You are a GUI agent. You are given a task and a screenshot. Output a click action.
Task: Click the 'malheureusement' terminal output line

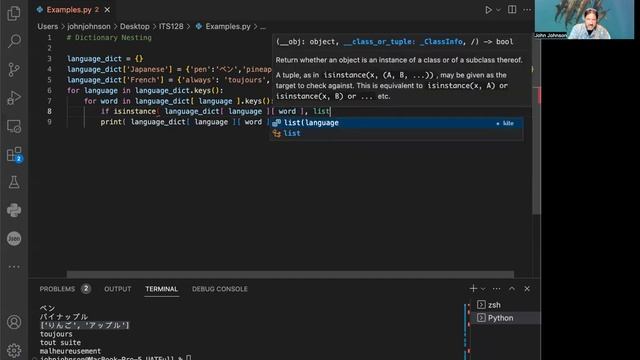pyautogui.click(x=70, y=351)
